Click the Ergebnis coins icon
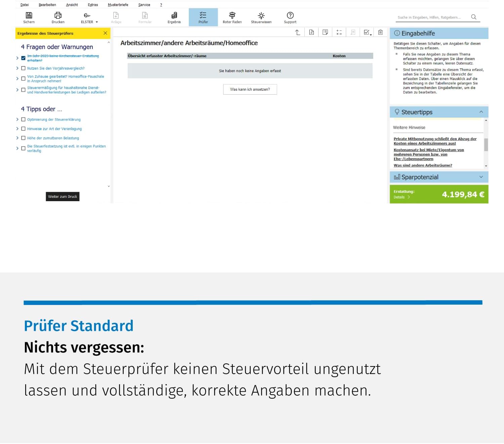The width and height of the screenshot is (504, 444). click(174, 15)
